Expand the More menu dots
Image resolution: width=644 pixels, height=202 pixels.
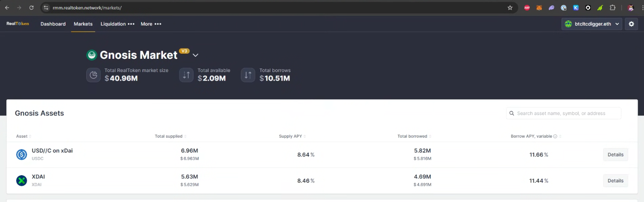point(158,24)
